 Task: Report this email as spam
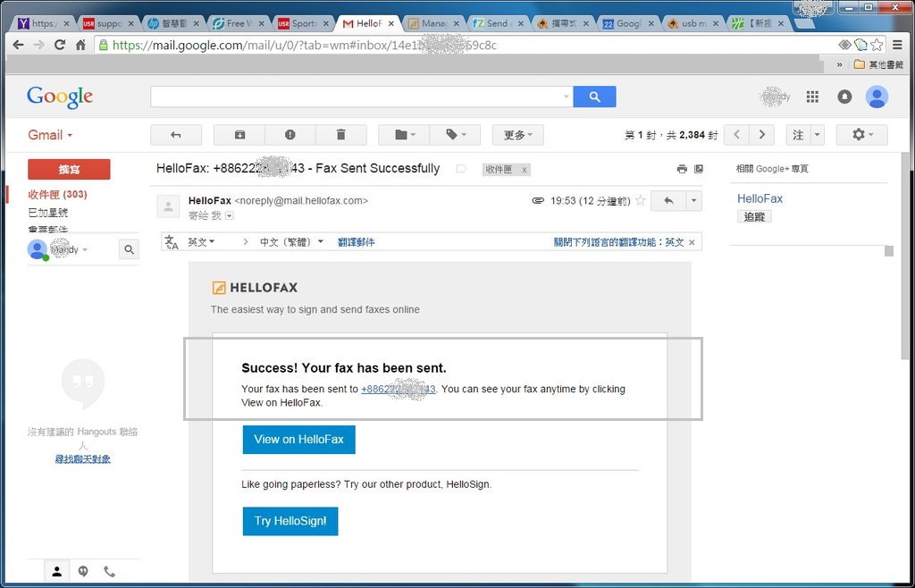pyautogui.click(x=290, y=135)
